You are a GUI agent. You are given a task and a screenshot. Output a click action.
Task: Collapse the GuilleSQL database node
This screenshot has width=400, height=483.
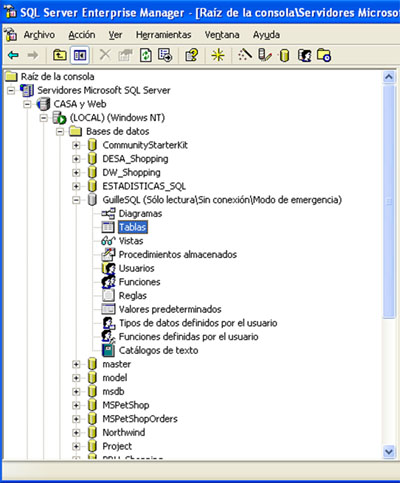[76, 200]
